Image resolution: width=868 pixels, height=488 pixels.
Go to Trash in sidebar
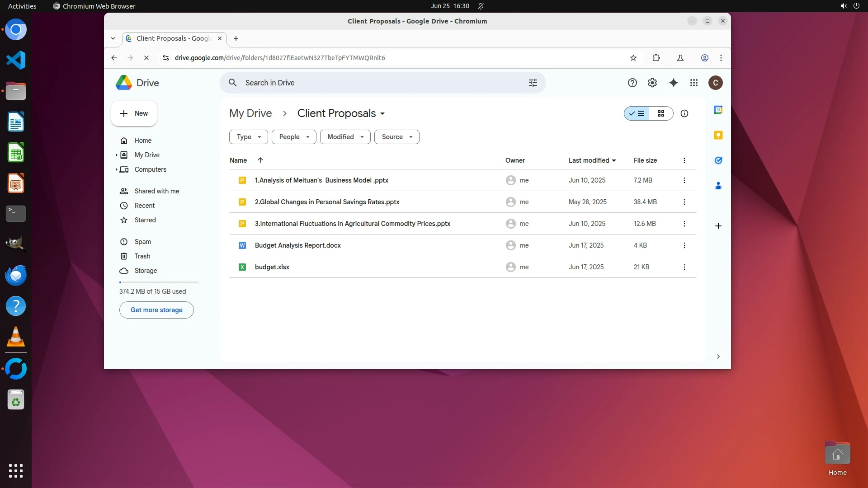point(142,256)
